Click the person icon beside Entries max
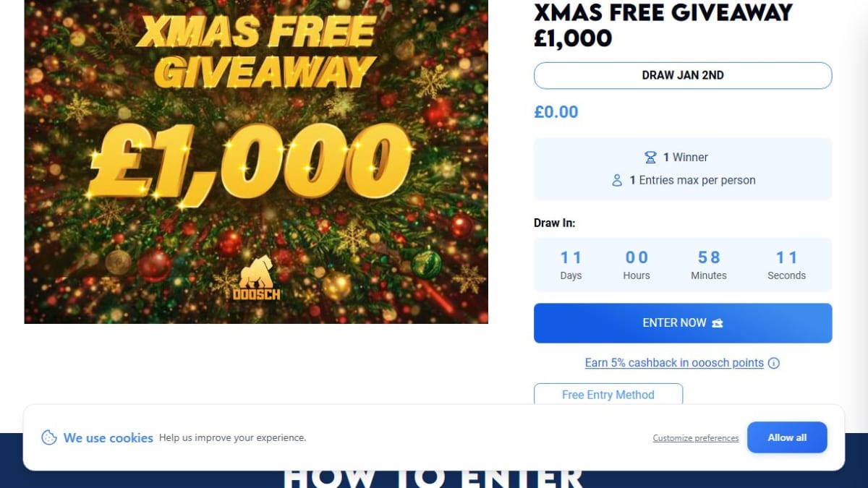Screen dimensions: 868x488 [x=617, y=180]
